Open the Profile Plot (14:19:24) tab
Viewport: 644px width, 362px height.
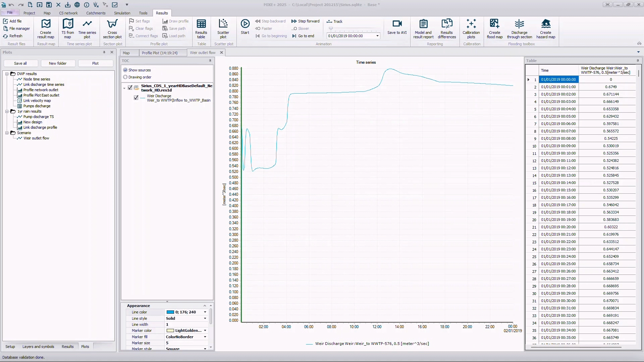pyautogui.click(x=160, y=53)
